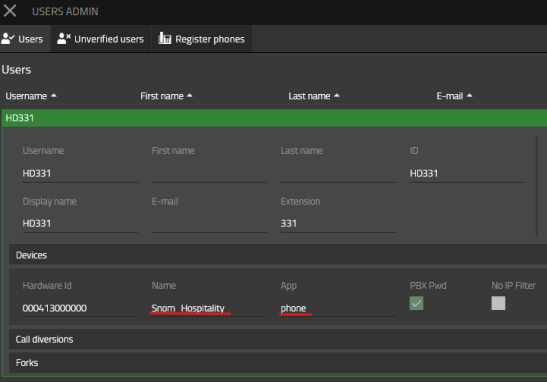
Task: Click the empty E-mail input field
Action: coord(209,224)
